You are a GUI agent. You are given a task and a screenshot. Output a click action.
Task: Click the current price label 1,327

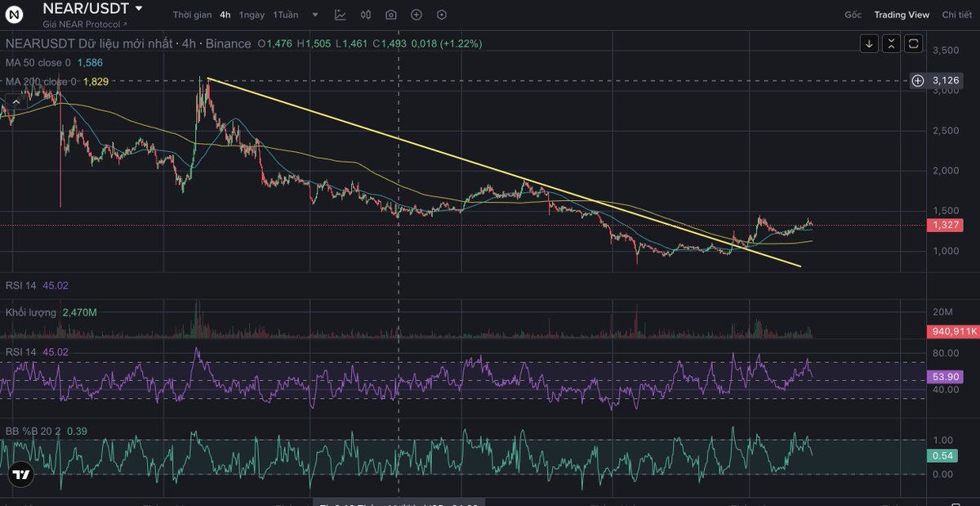point(946,225)
